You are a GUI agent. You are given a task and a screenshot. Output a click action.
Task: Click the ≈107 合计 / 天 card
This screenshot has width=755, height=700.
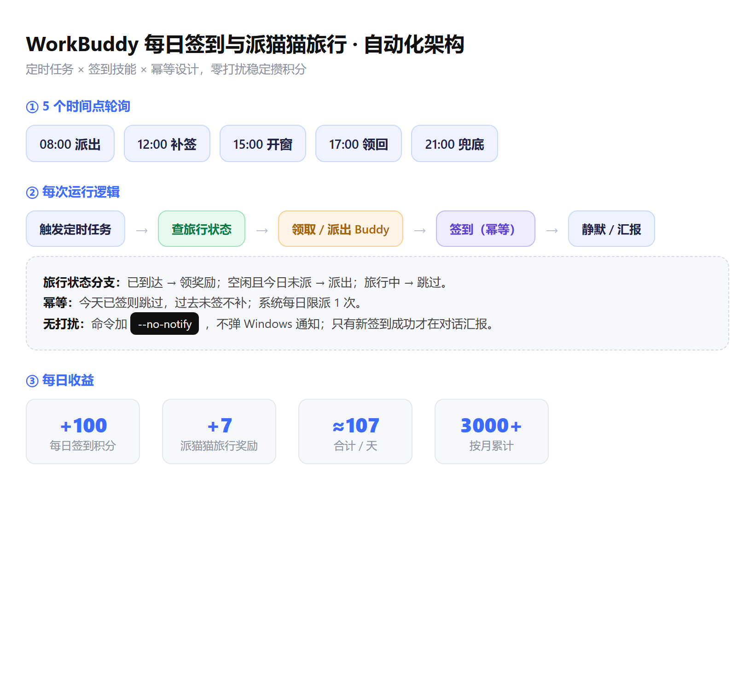click(x=355, y=432)
